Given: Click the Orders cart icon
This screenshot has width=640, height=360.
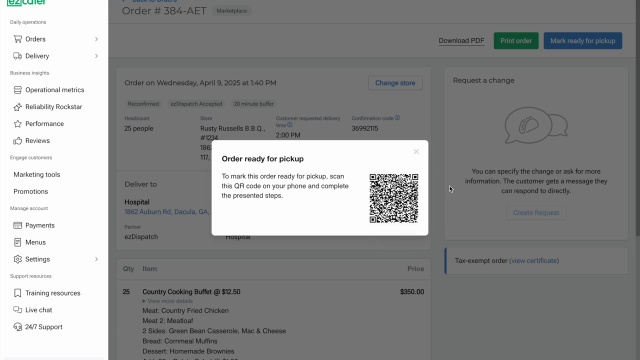Looking at the screenshot, I should [x=18, y=39].
